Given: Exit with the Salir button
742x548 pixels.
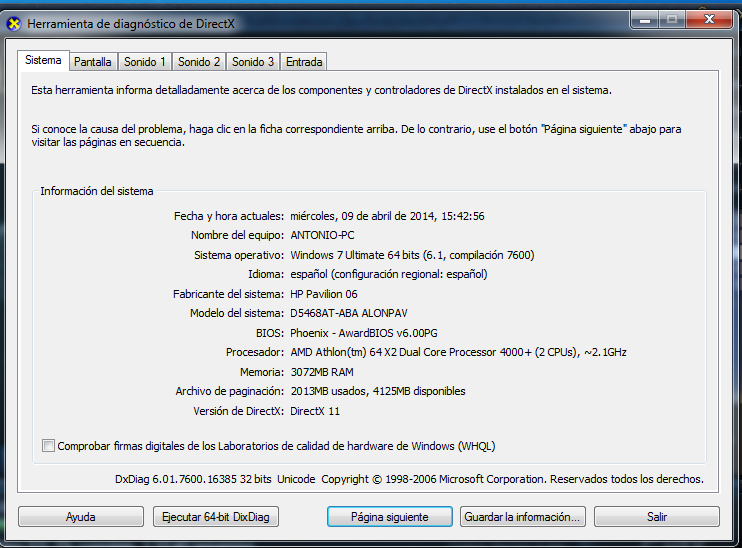Looking at the screenshot, I should (x=657, y=517).
